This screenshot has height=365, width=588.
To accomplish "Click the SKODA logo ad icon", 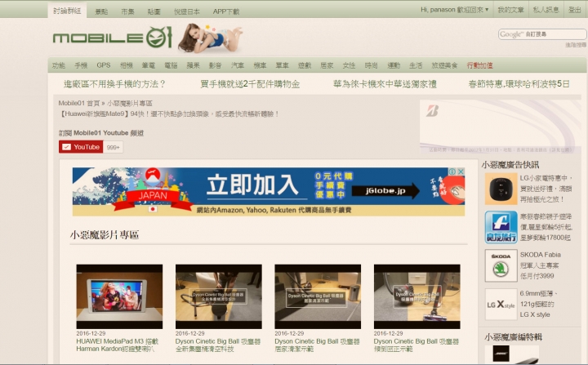I will tap(501, 265).
